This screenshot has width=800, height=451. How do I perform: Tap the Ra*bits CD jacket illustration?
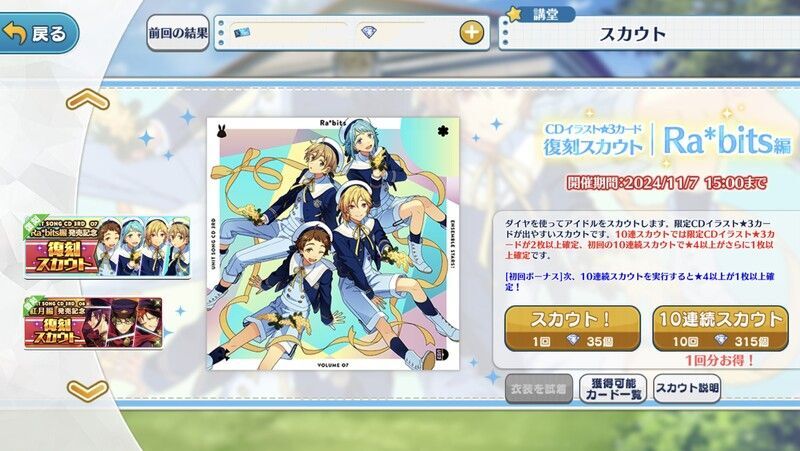point(333,243)
